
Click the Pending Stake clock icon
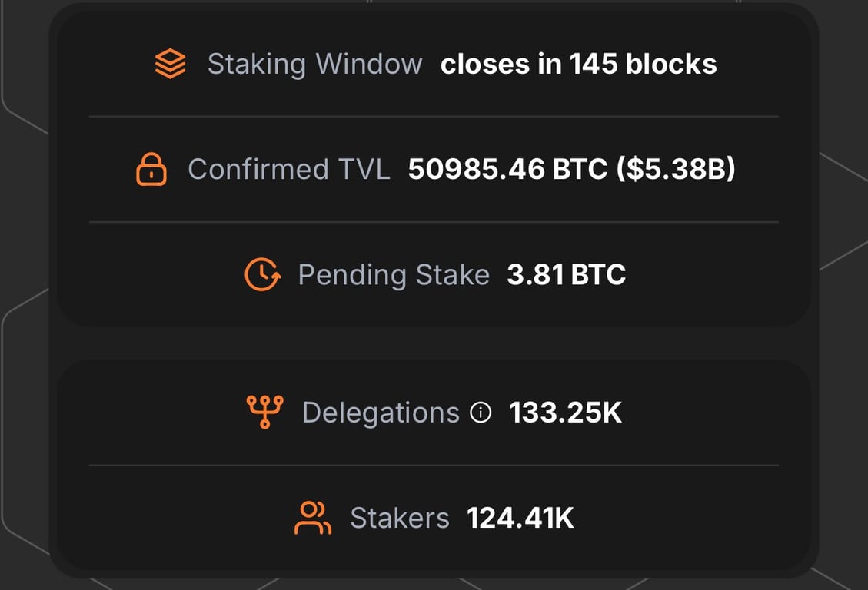pos(261,274)
